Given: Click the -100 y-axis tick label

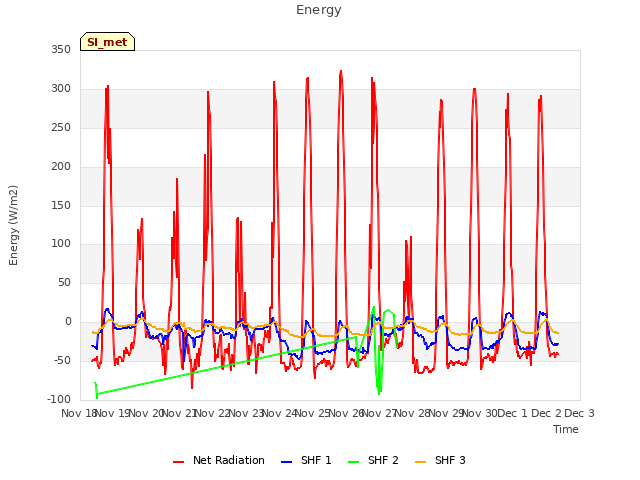Looking at the screenshot, I should [x=59, y=399].
